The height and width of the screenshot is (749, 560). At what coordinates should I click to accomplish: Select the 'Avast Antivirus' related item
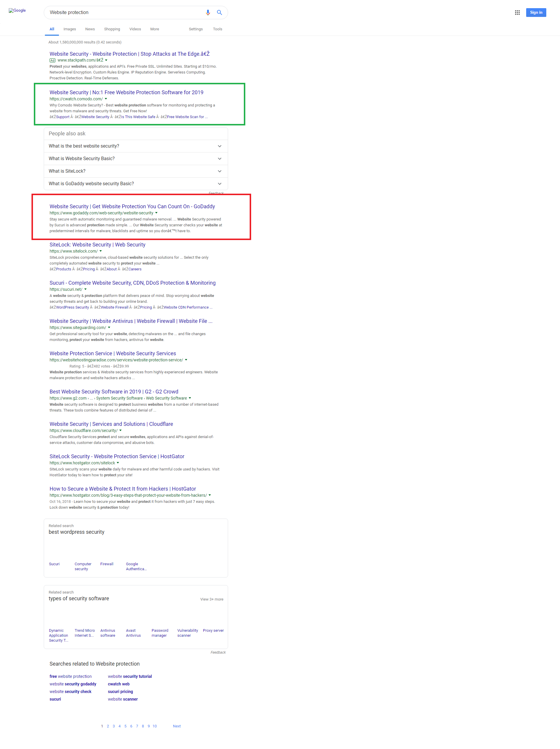133,633
